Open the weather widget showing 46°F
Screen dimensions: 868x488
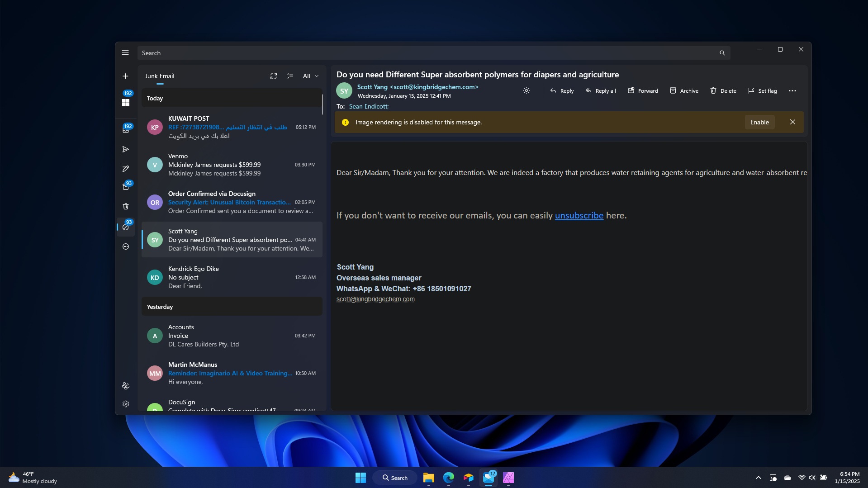(33, 478)
